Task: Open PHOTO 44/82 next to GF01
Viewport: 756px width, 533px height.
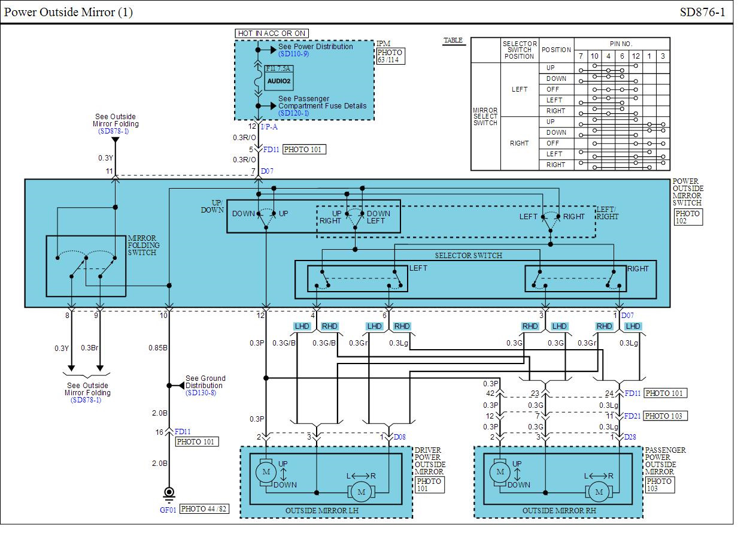Action: [204, 509]
